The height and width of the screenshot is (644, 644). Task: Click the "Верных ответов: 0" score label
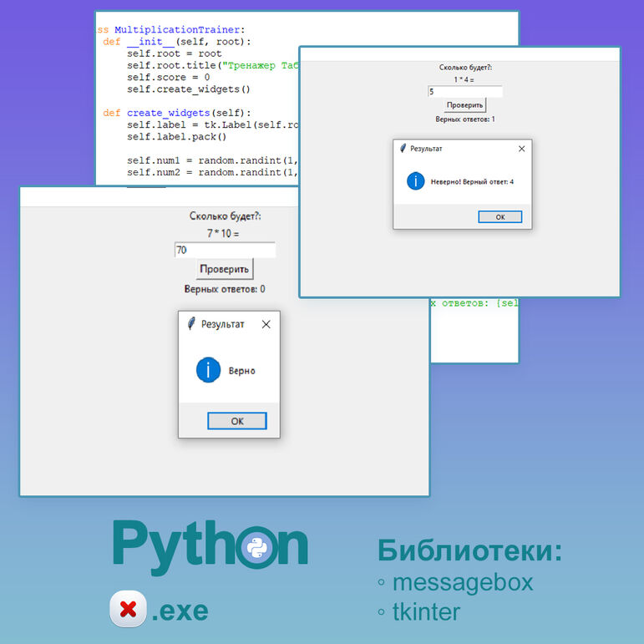click(225, 289)
